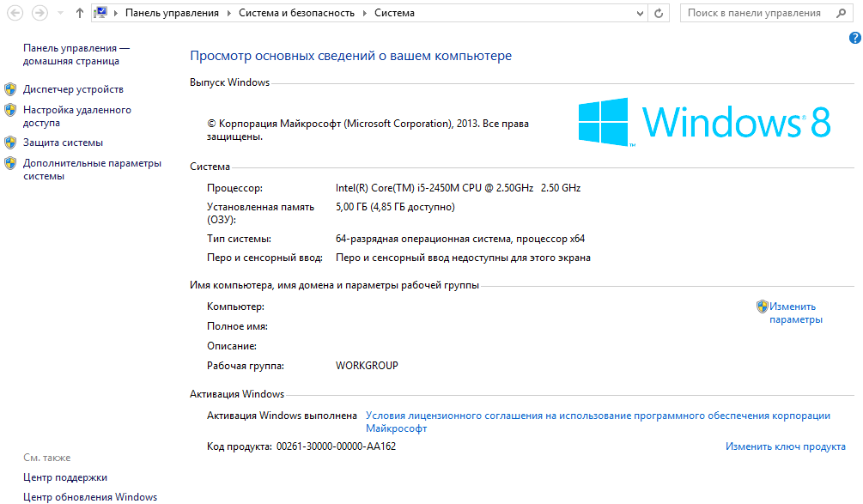This screenshot has width=863, height=504.
Task: Click the processor value Intel Core i5-2450M
Action: pyautogui.click(x=458, y=188)
